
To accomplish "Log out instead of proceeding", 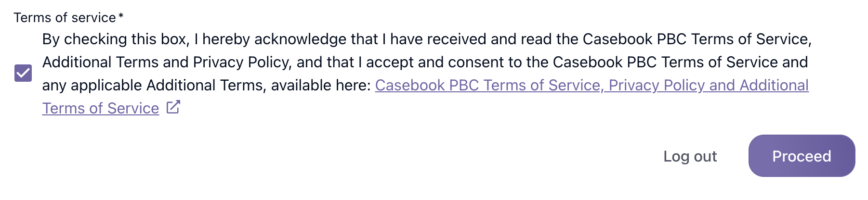I will tap(690, 156).
